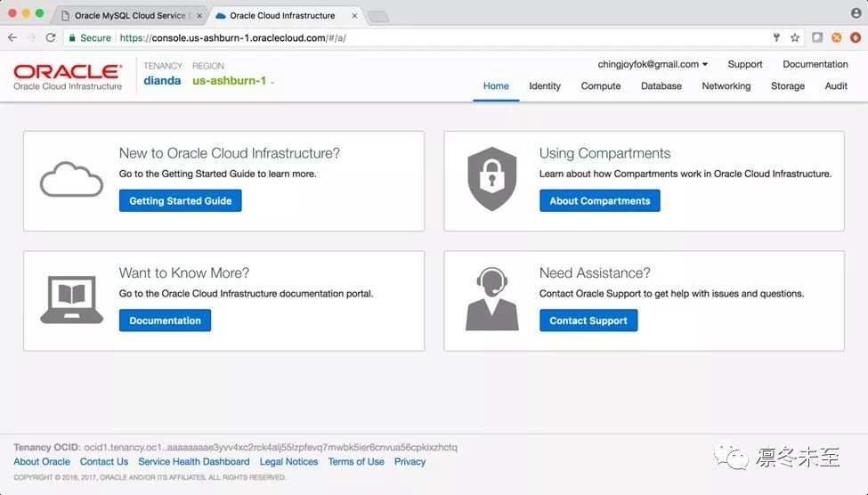
Task: Click the Getting Started Guide button
Action: [x=181, y=201]
